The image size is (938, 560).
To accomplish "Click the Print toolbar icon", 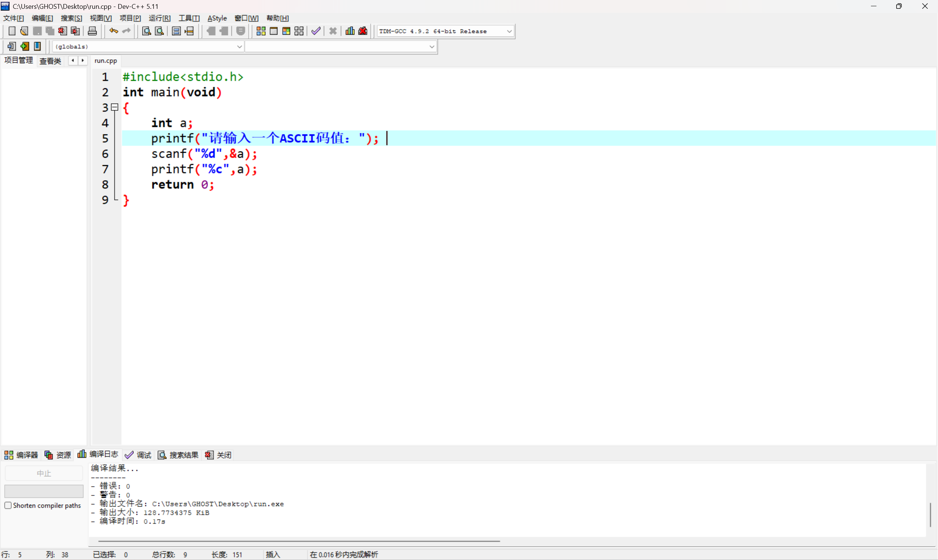I will (92, 31).
